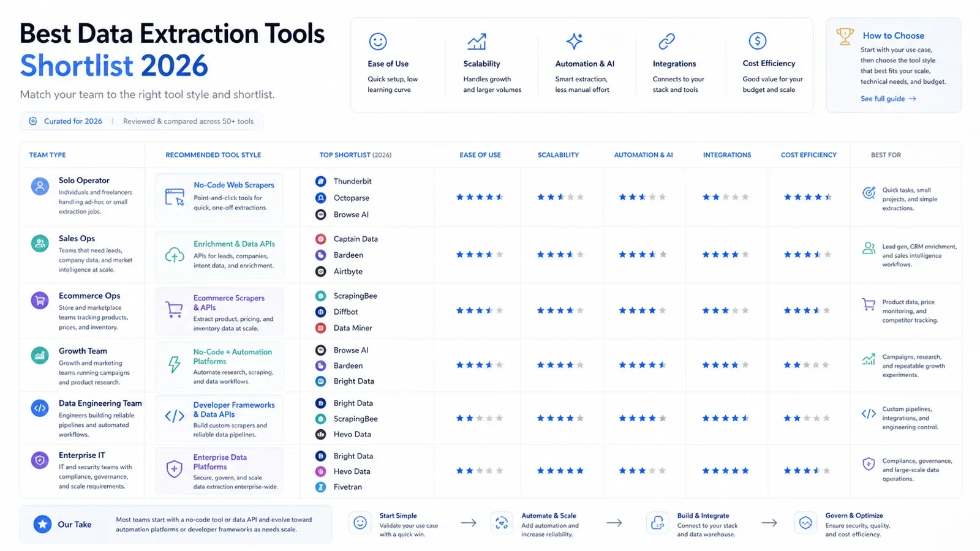Click the Thunderbit logo icon

(320, 181)
